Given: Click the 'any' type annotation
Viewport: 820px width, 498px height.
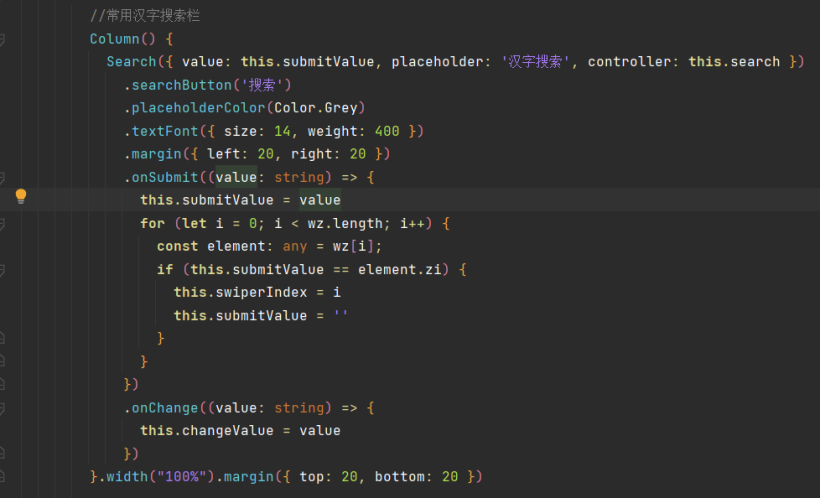Looking at the screenshot, I should coord(295,246).
